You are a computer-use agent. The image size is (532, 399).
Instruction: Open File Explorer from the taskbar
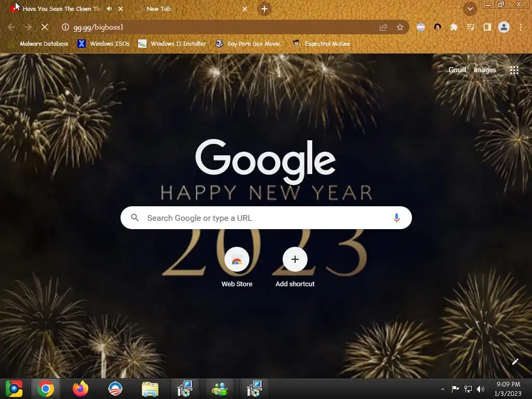coord(150,389)
